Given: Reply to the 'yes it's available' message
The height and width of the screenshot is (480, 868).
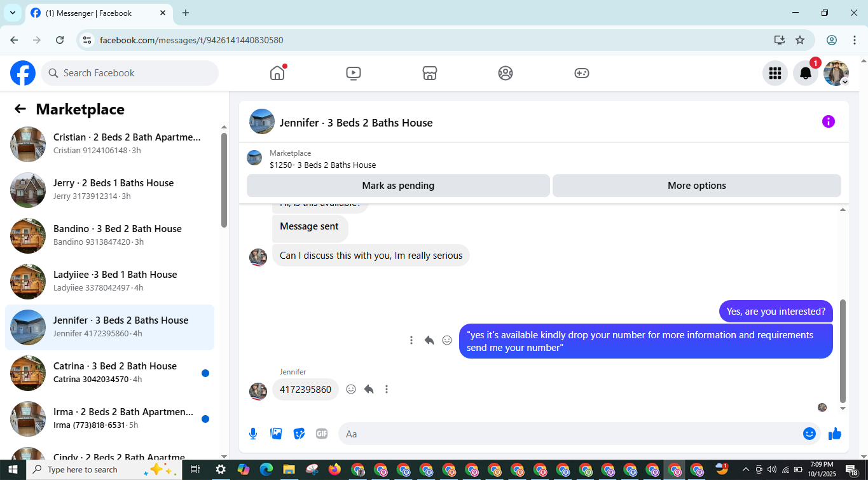Looking at the screenshot, I should pyautogui.click(x=429, y=340).
